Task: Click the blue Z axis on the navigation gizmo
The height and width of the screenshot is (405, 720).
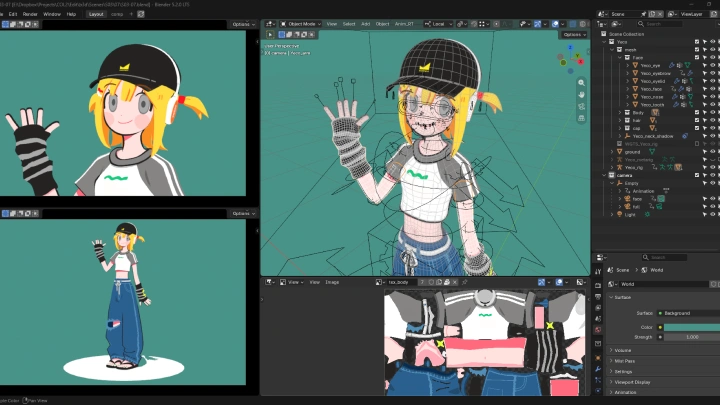Action: pyautogui.click(x=570, y=47)
